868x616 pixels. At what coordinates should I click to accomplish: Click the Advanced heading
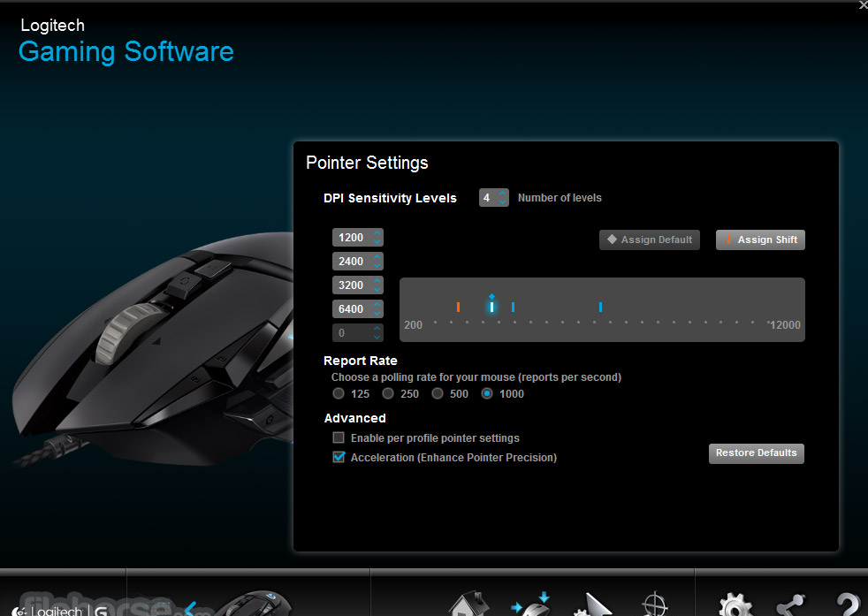click(354, 418)
